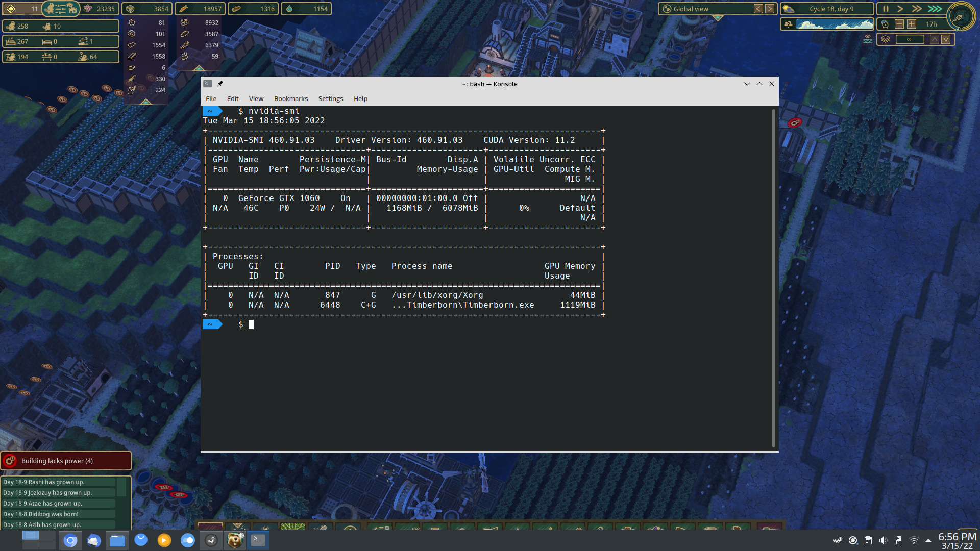
Task: Select triple-arrow fastest game speed
Action: click(935, 9)
